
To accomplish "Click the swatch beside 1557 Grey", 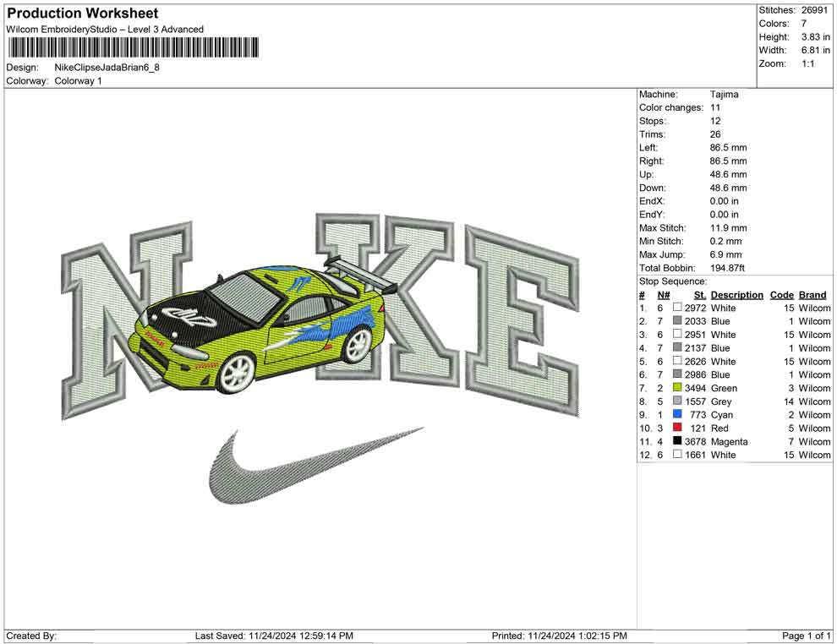I will [677, 401].
